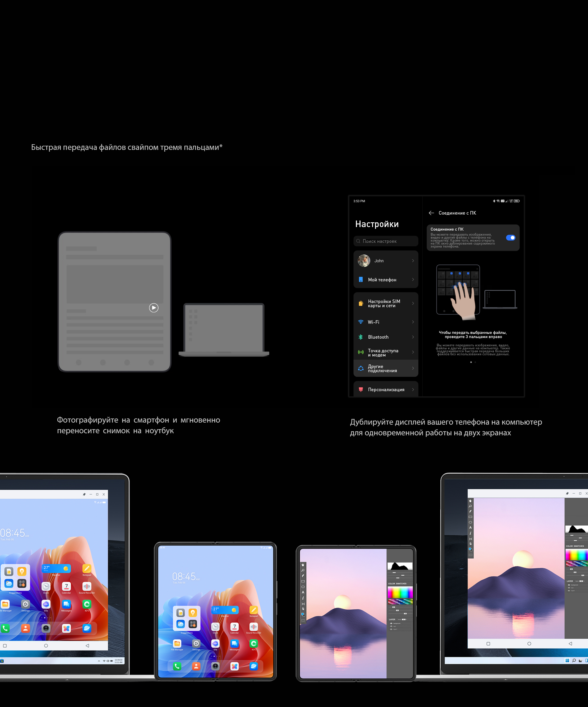Screen dimensions: 588x707
Task: Pick a color from standalone foldable's rainbow swatch
Action: (400, 592)
